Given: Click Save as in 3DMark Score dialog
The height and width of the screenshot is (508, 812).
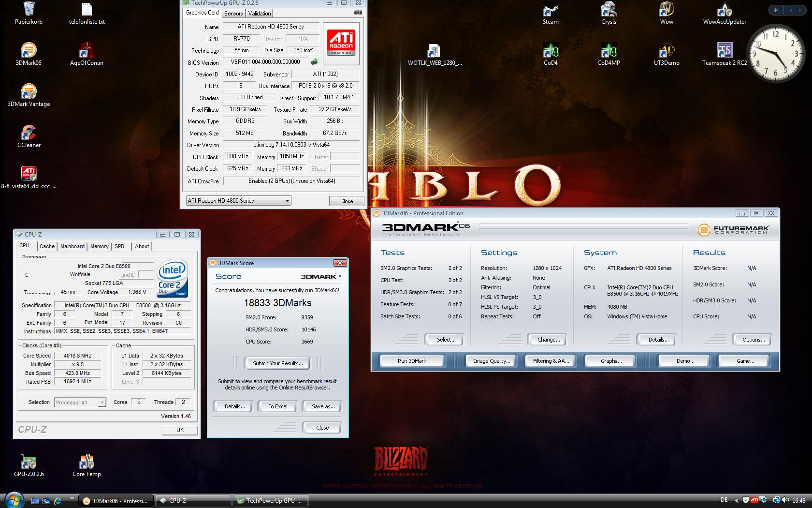Looking at the screenshot, I should (x=323, y=406).
